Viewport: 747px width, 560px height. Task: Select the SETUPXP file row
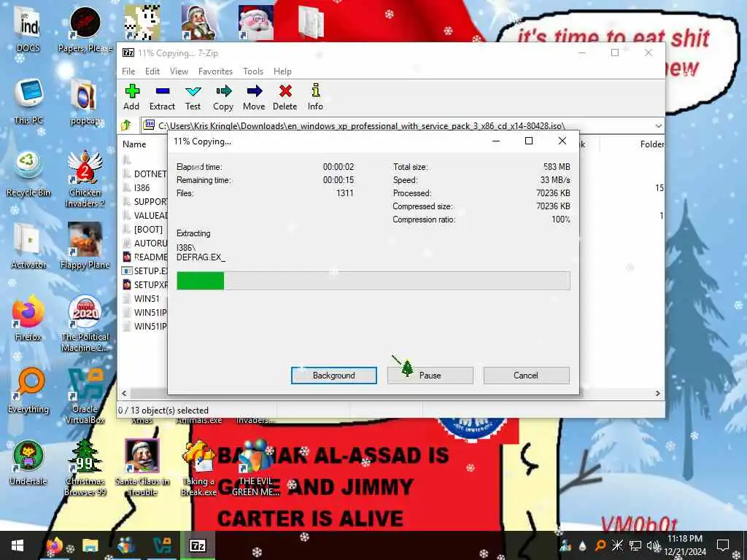click(x=145, y=284)
